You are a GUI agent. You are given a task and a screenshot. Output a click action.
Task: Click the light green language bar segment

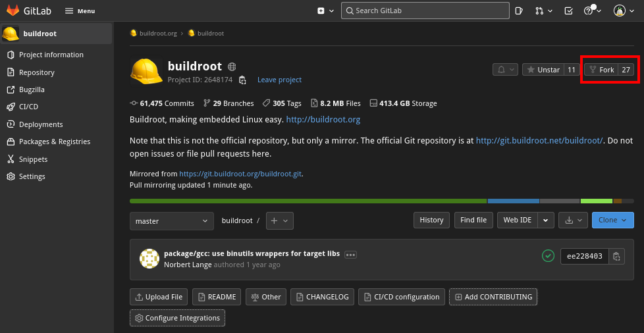coord(597,201)
